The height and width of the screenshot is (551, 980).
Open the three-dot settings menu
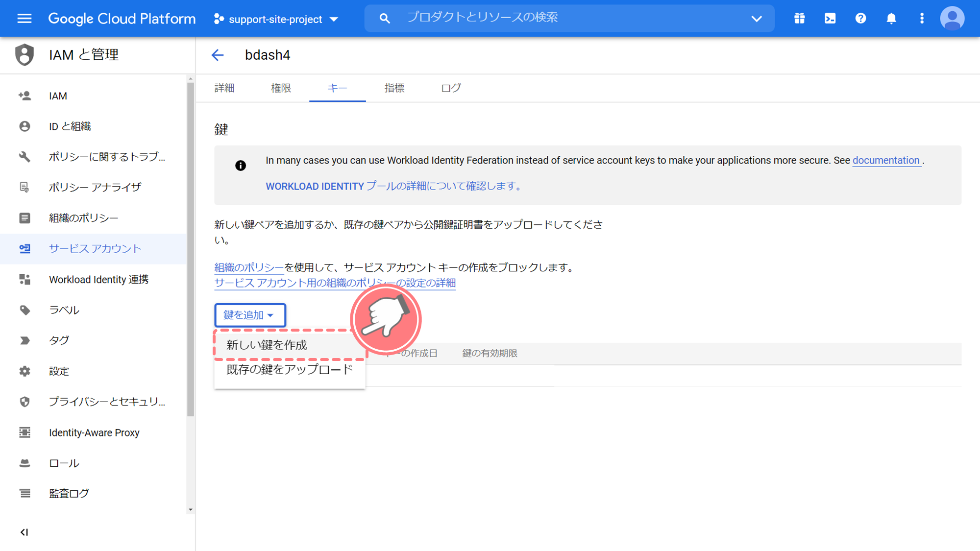point(922,19)
